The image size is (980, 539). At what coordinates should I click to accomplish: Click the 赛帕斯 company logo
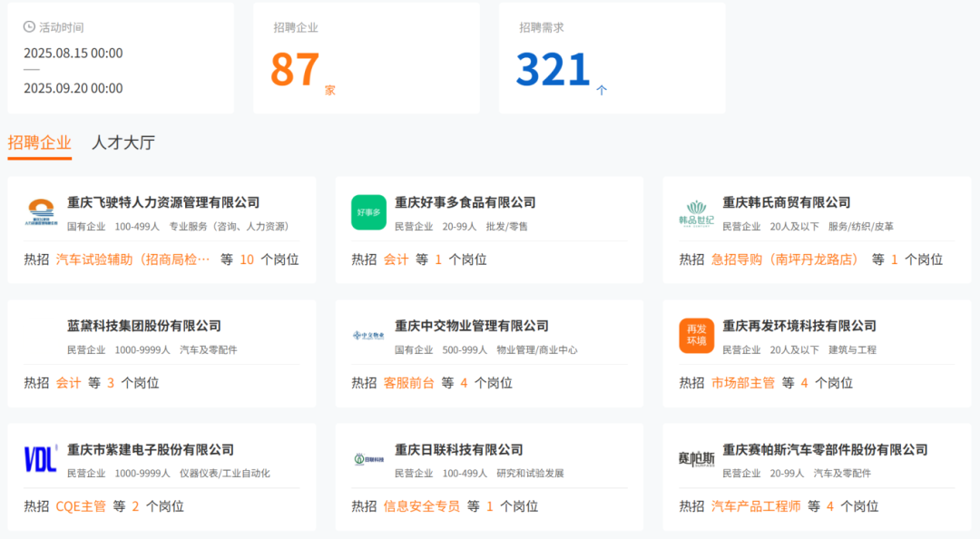point(696,459)
